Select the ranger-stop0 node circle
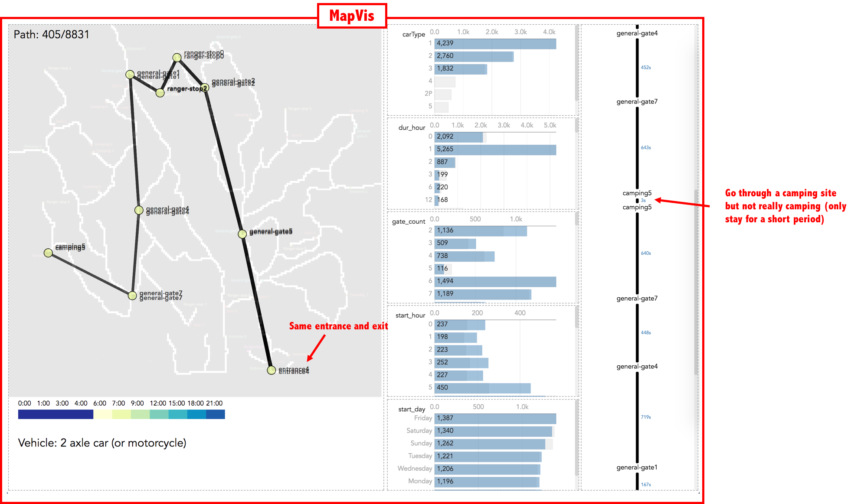The height and width of the screenshot is (504, 854). [x=177, y=58]
